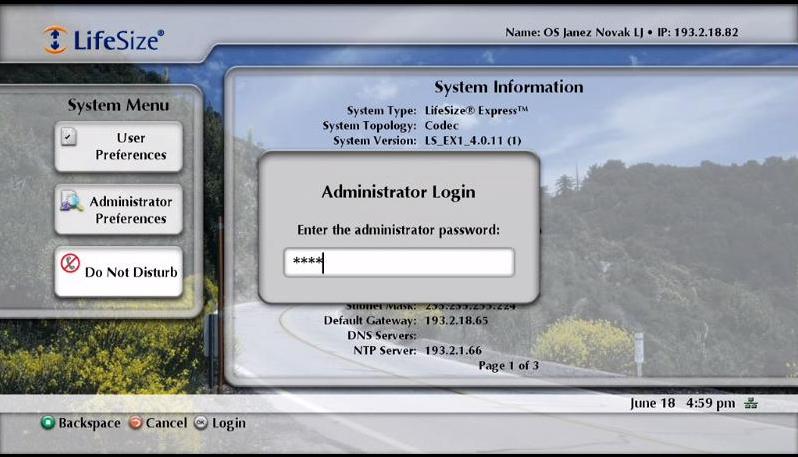
Task: Click the system name OS Janez Novak LJ
Action: click(593, 33)
